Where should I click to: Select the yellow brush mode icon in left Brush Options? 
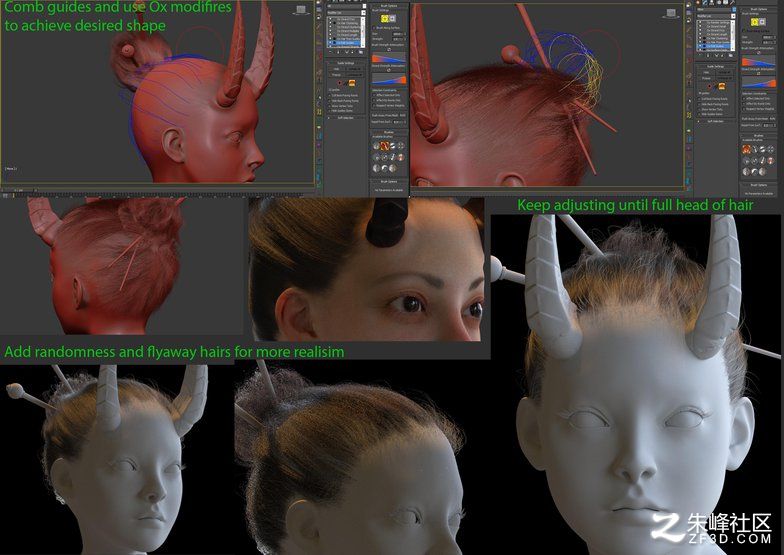coord(385,18)
